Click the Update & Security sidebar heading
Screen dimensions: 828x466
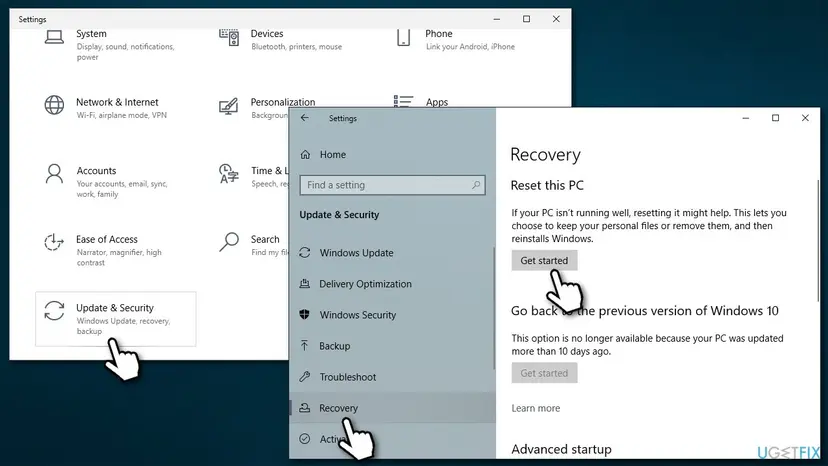[x=339, y=215]
